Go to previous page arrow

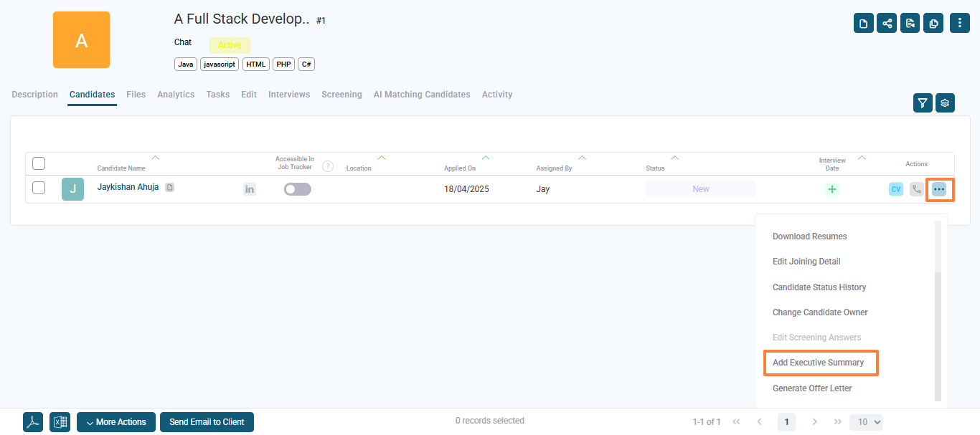[x=760, y=422]
